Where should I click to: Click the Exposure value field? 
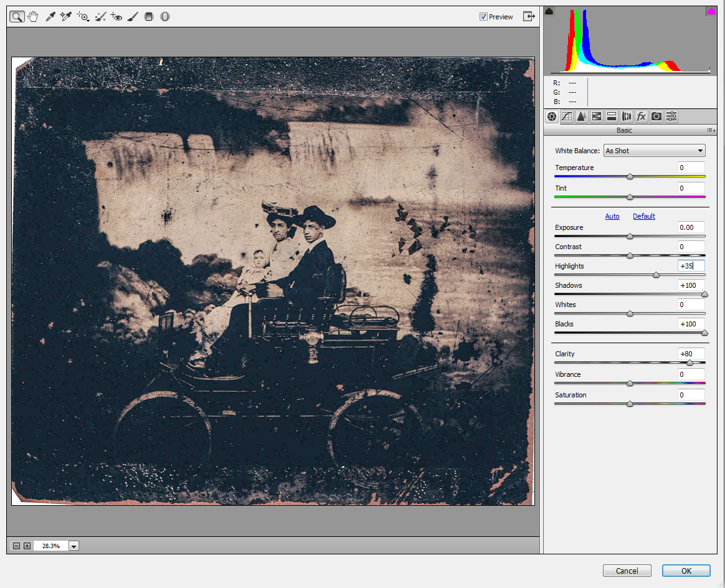point(691,227)
